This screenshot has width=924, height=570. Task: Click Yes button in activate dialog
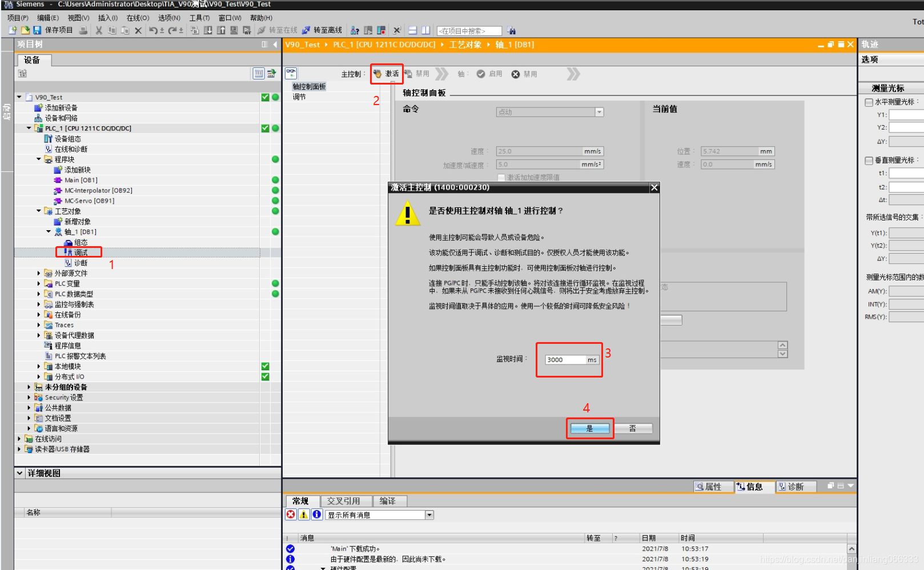tap(589, 428)
